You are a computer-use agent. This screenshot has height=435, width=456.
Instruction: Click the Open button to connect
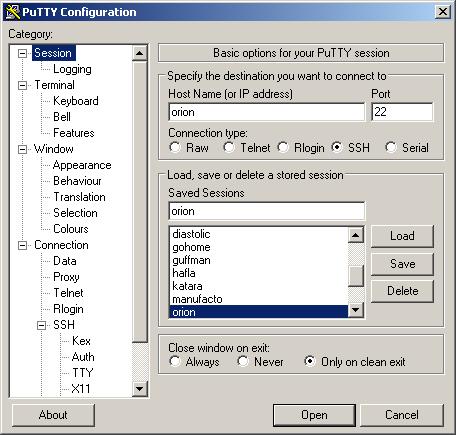(x=314, y=415)
